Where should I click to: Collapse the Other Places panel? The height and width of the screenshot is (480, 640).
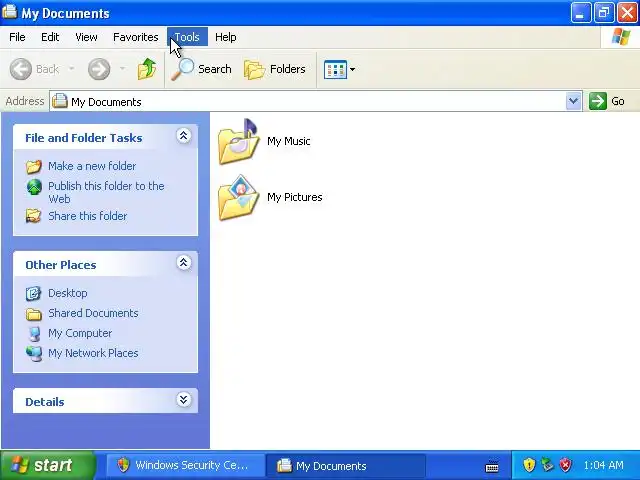(184, 262)
